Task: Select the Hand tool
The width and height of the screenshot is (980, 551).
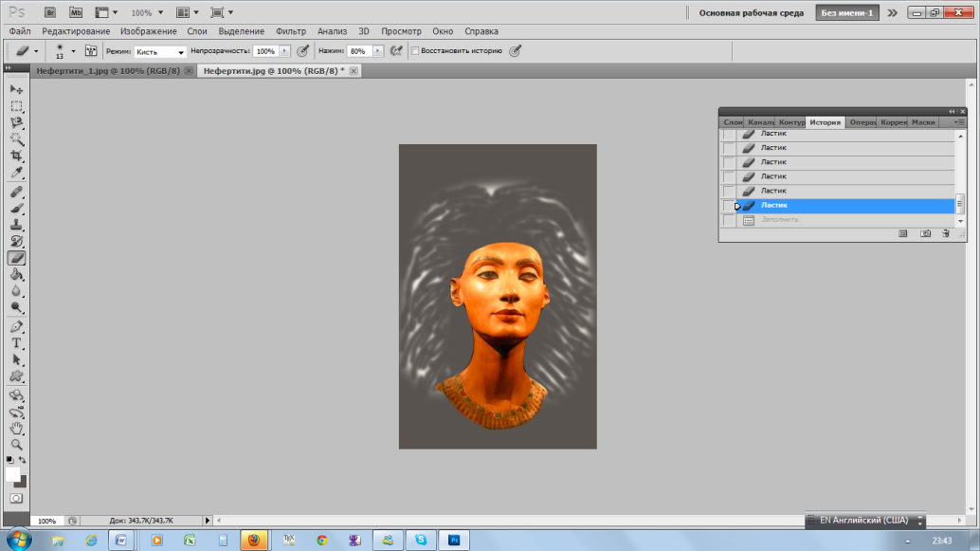Action: (x=16, y=429)
